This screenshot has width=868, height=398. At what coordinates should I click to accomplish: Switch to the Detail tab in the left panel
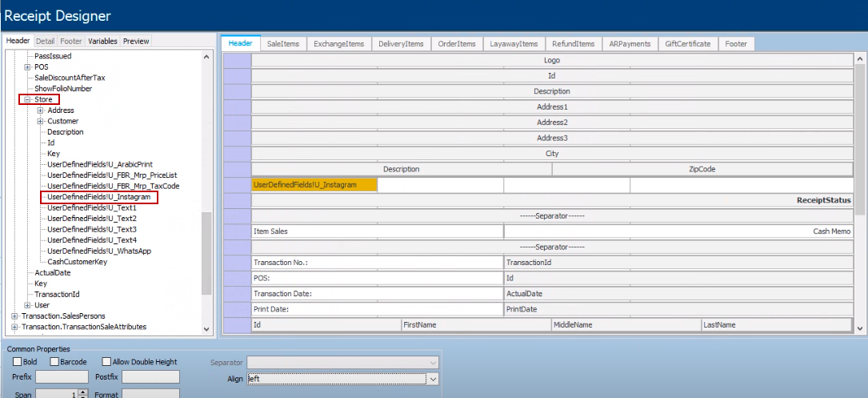(46, 41)
